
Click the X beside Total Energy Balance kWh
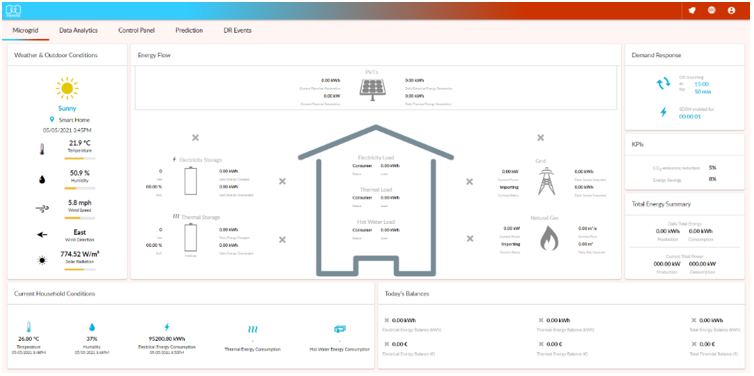pos(694,320)
